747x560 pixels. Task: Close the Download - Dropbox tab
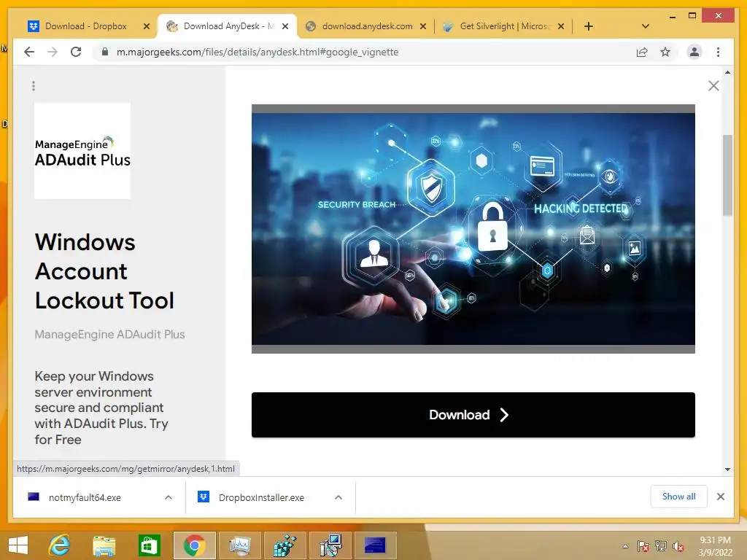pos(147,26)
